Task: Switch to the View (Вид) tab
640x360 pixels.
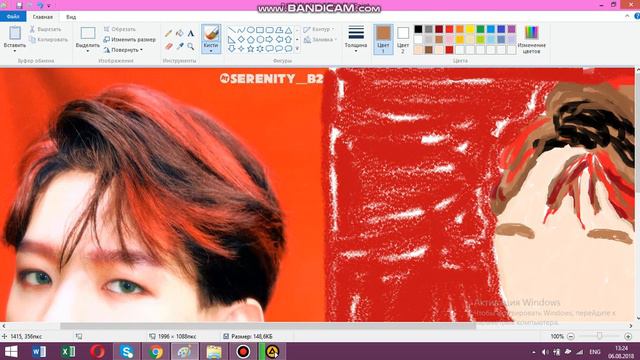Action: 71,17
